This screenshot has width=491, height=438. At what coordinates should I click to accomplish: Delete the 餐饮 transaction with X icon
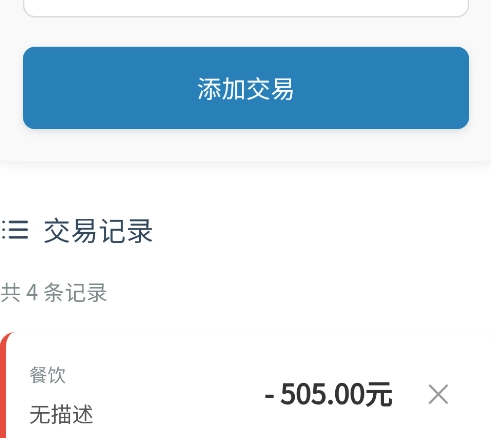pyautogui.click(x=438, y=394)
